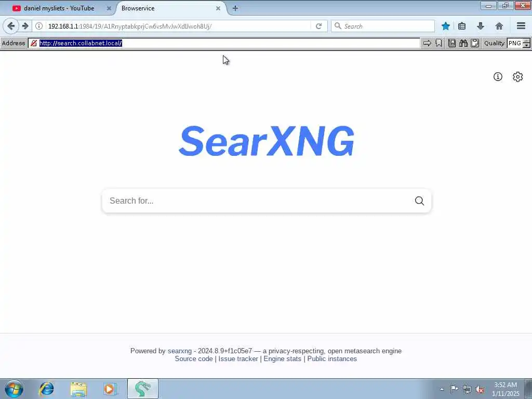Open the Windows Start menu orb
The width and height of the screenshot is (532, 399).
coord(14,389)
